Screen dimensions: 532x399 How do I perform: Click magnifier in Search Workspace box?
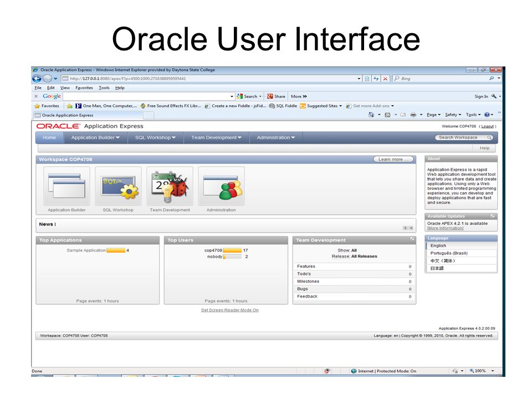pos(489,137)
